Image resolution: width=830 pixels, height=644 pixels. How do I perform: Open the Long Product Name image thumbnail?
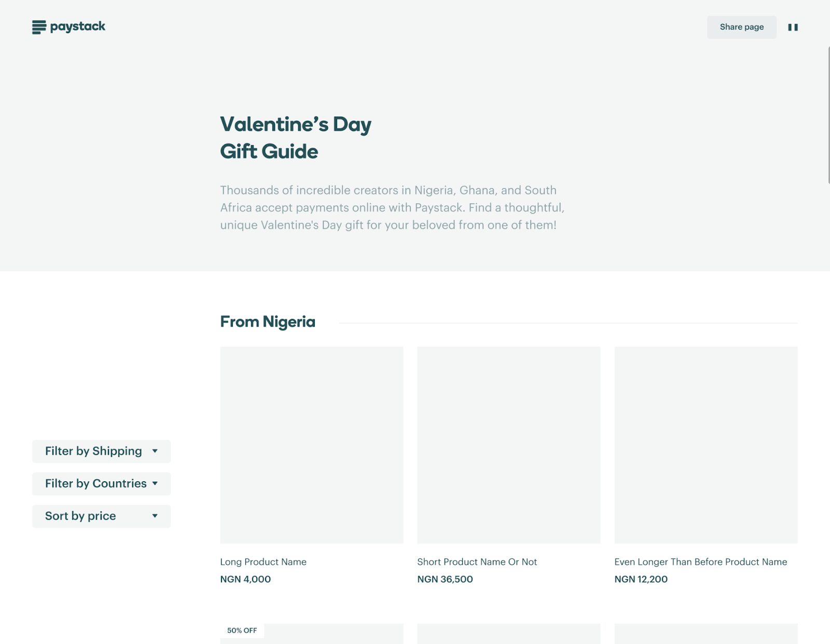[x=312, y=445]
